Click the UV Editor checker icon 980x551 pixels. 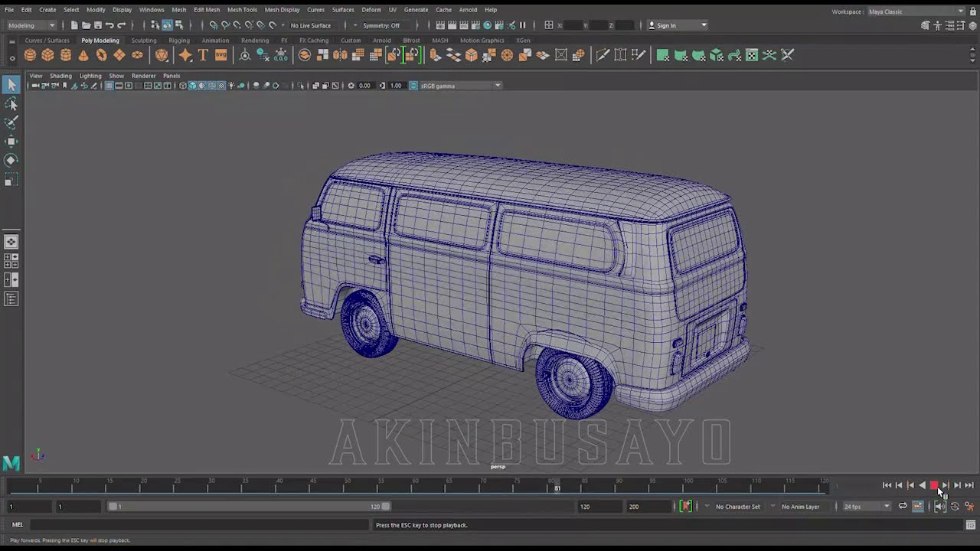coord(752,55)
